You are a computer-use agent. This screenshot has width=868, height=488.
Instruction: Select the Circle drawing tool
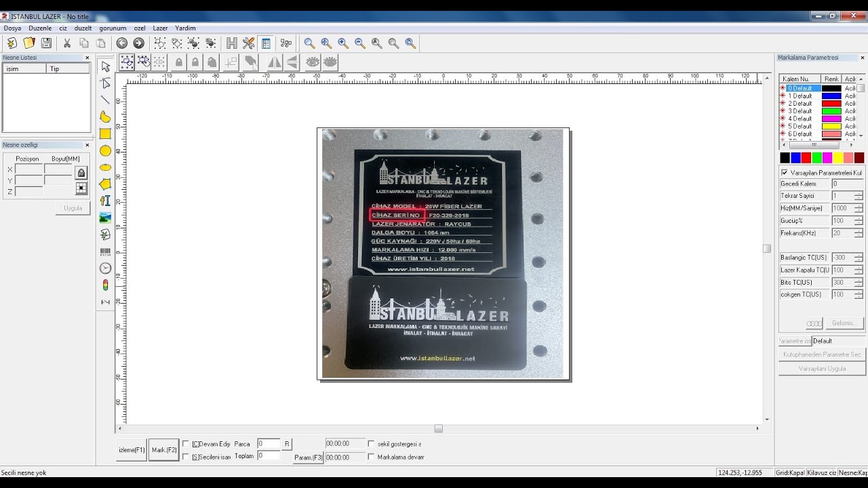[105, 150]
